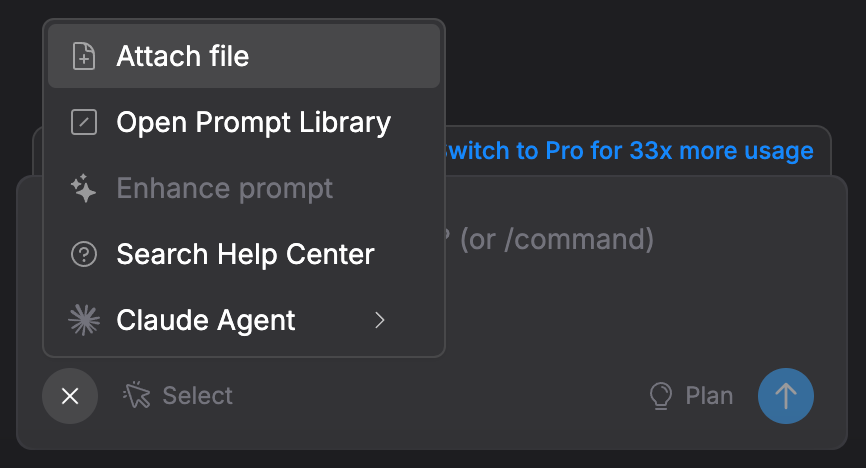Close the popup menu with X button
The image size is (866, 468).
pos(70,396)
